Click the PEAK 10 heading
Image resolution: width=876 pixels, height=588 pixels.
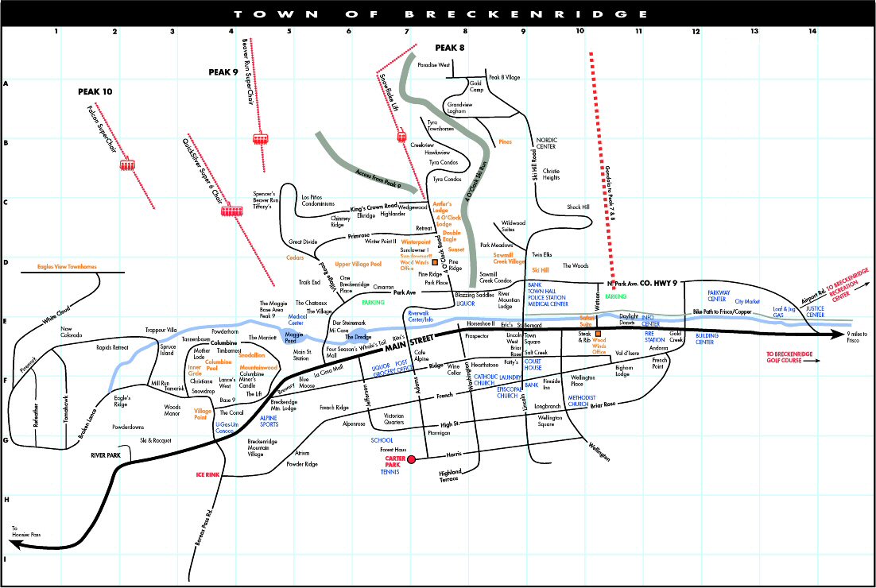click(x=95, y=92)
